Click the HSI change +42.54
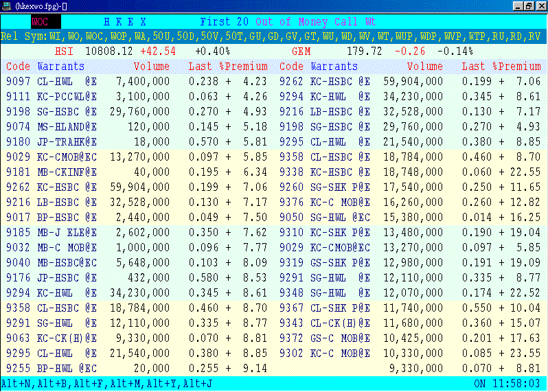 [x=158, y=51]
